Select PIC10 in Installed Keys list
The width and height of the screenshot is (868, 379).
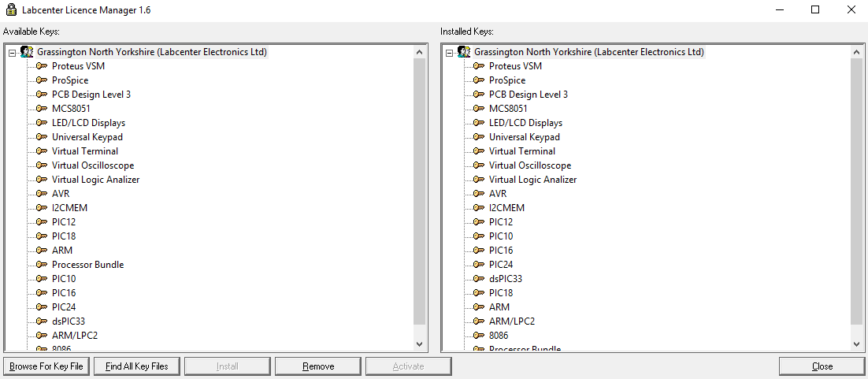pos(501,236)
